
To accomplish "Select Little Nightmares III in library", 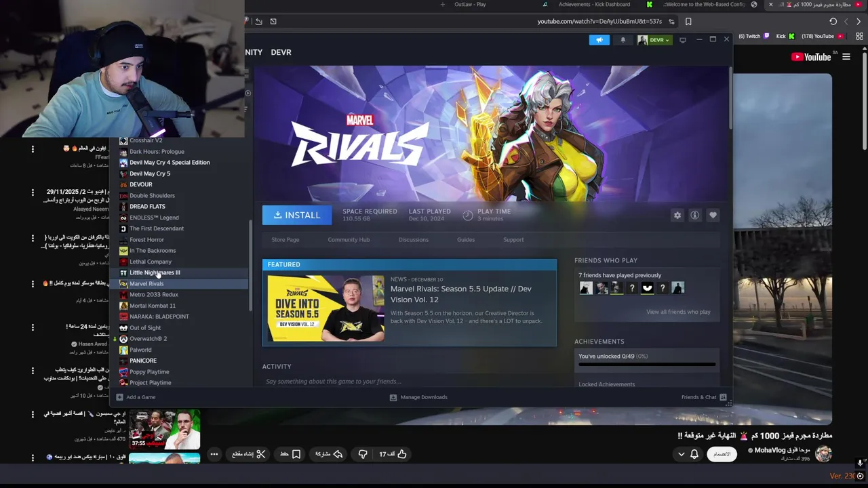I will (x=155, y=272).
